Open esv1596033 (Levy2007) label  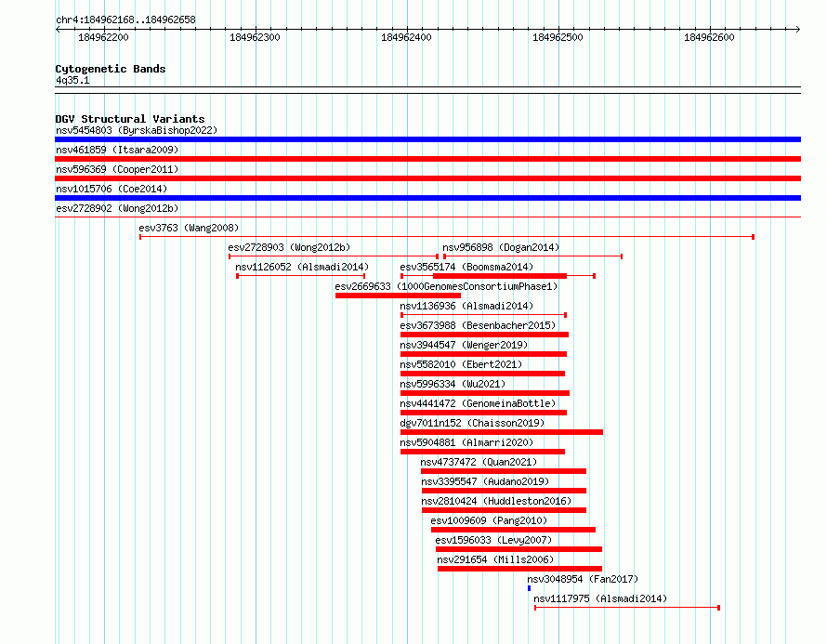point(493,540)
